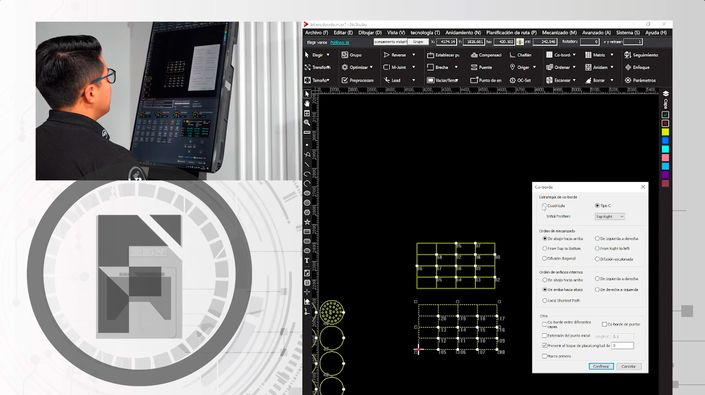Click the Seguimiento icon
The width and height of the screenshot is (705, 395).
tap(628, 55)
